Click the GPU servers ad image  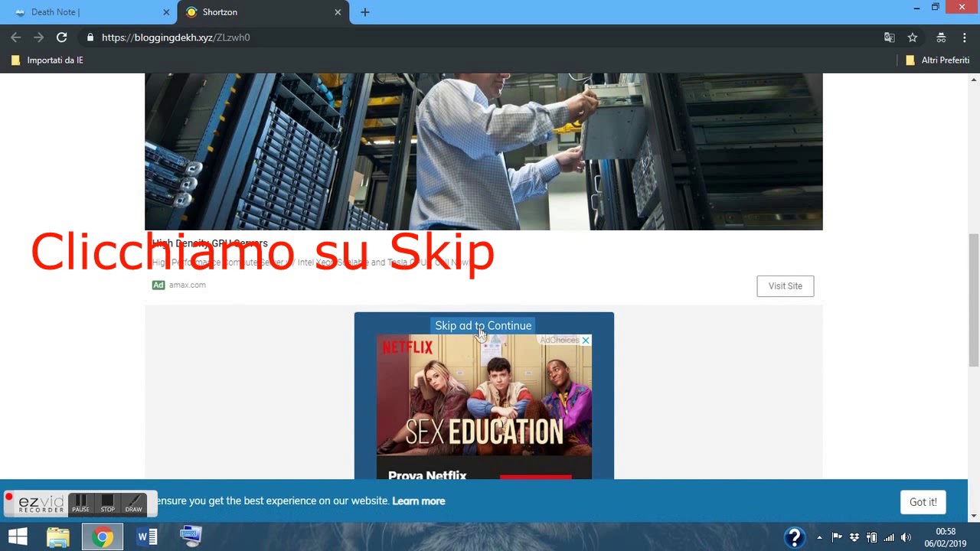[484, 152]
